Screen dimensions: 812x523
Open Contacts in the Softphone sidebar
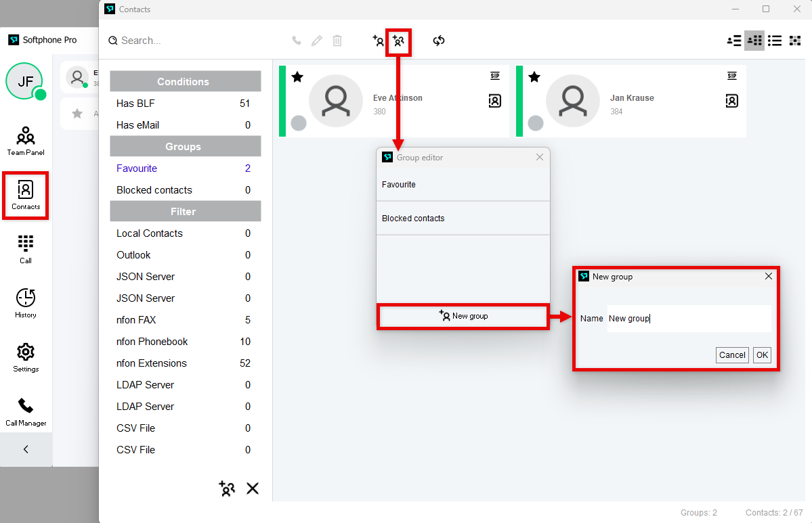(25, 195)
